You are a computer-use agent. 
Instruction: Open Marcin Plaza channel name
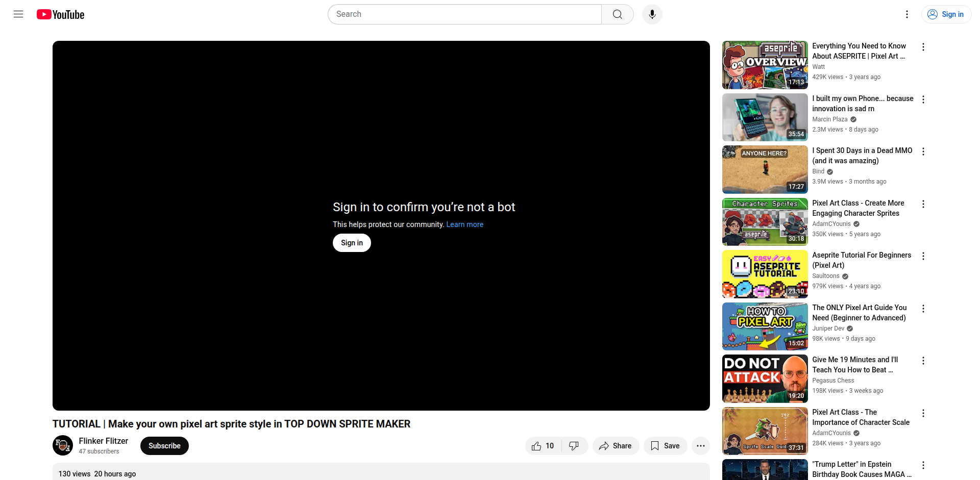pyautogui.click(x=829, y=119)
